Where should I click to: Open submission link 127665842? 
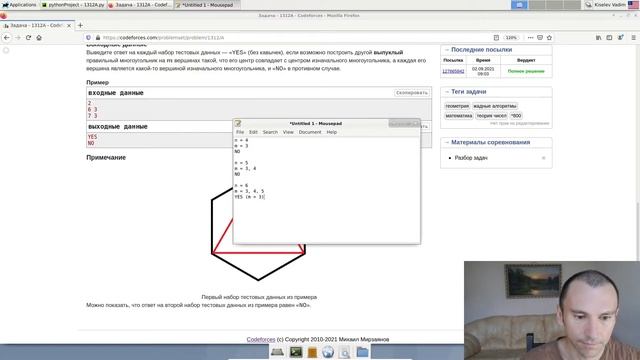click(453, 71)
